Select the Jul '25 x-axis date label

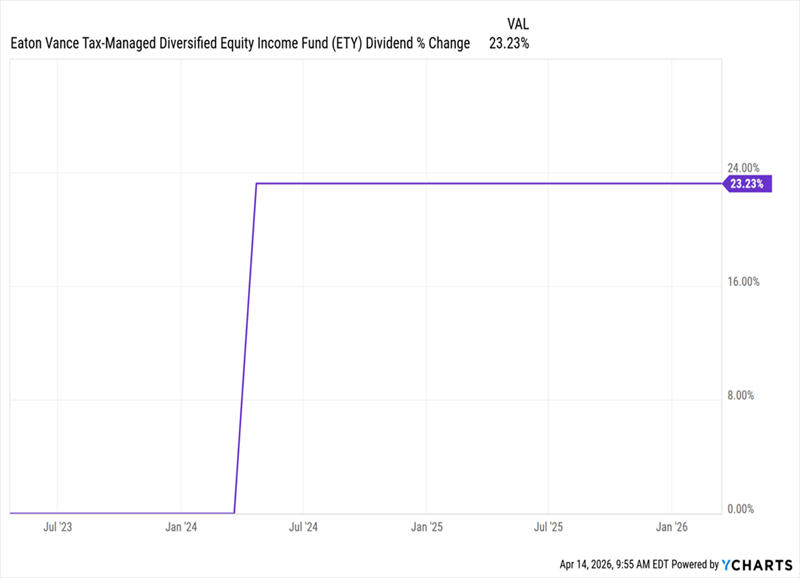(548, 526)
